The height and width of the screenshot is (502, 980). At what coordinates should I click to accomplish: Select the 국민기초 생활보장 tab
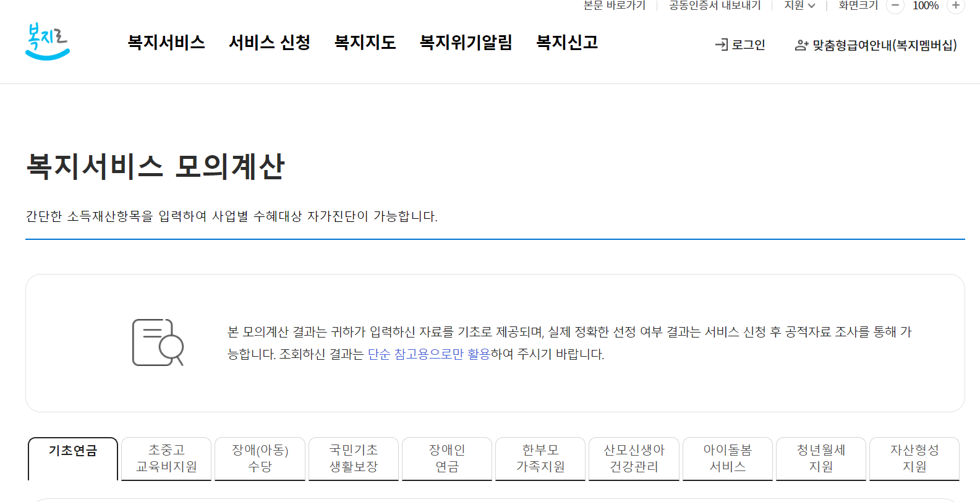coord(353,458)
